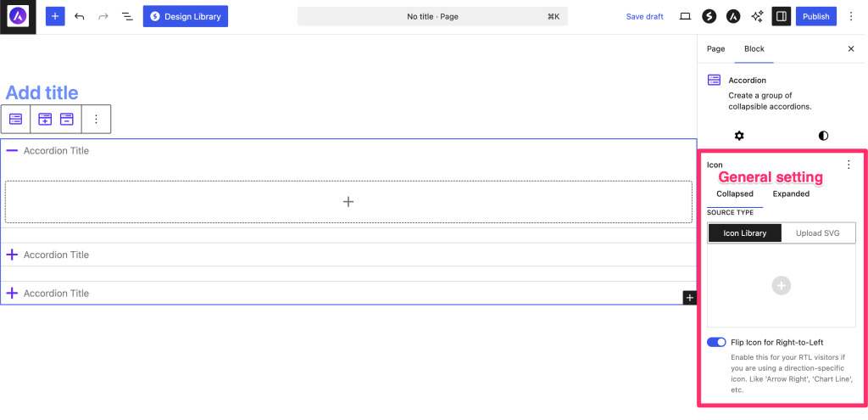Screen dimensions: 868x420
Task: Click the Save draft link
Action: tap(644, 16)
